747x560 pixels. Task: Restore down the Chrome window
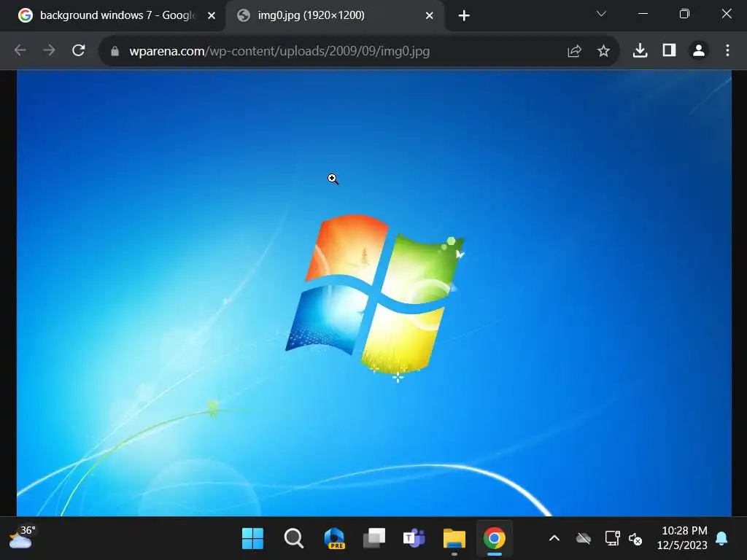pos(684,14)
